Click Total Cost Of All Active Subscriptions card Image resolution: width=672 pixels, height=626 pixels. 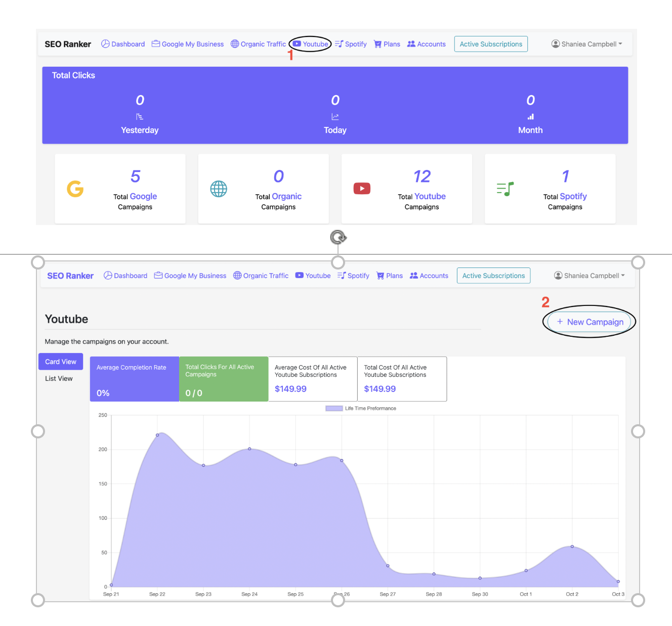tap(402, 379)
